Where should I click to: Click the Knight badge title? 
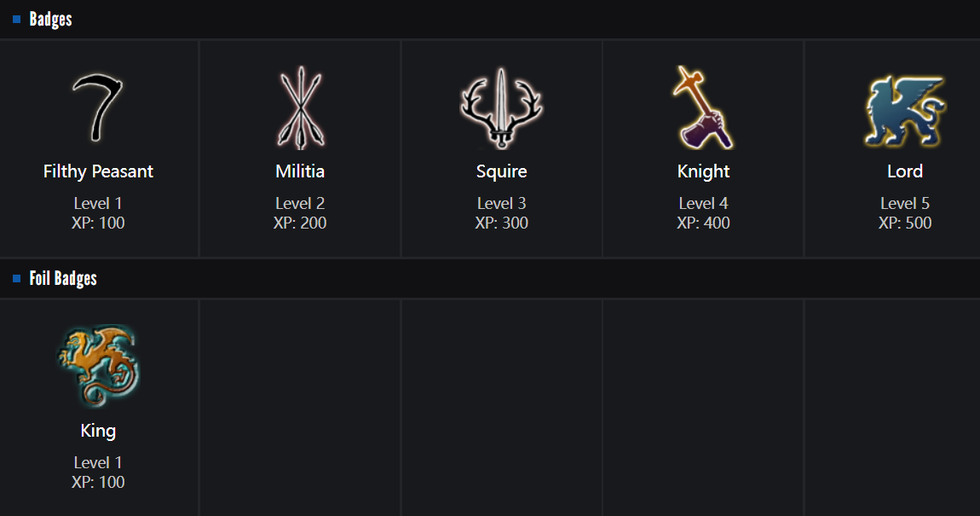pyautogui.click(x=703, y=171)
